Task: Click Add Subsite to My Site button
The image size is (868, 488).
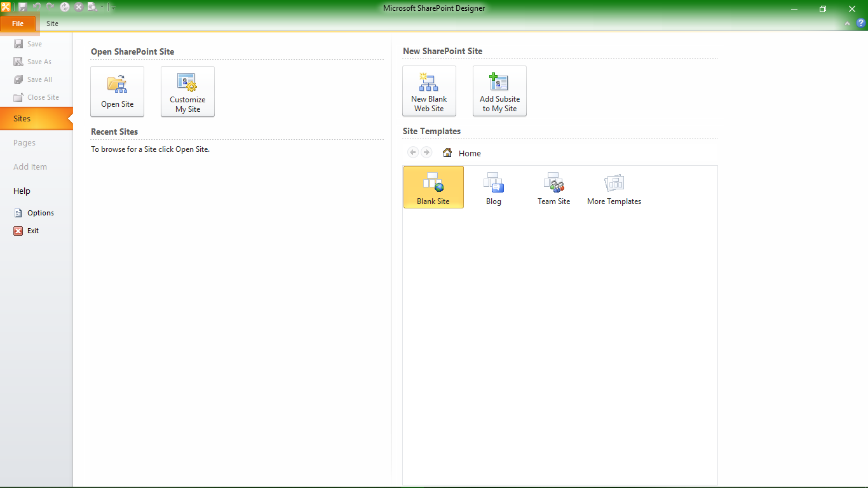Action: [499, 91]
